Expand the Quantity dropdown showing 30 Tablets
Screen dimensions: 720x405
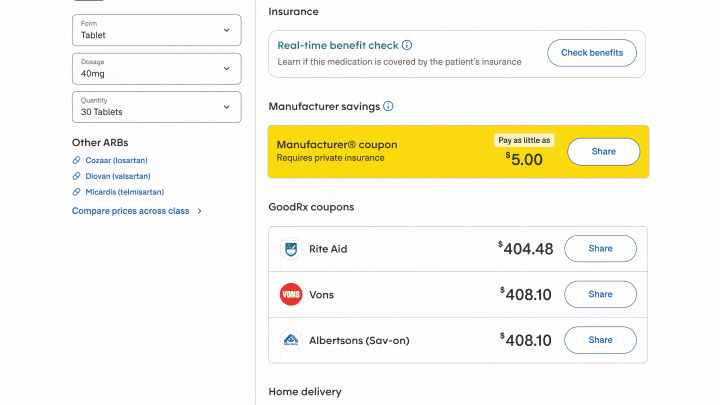(156, 107)
